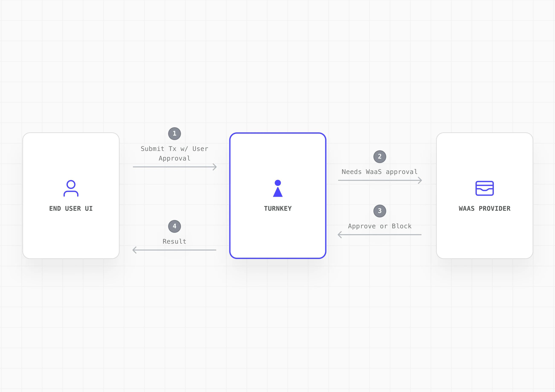Click the WaaS Provider wallet icon
Viewport: 555px width, 392px height.
(484, 188)
